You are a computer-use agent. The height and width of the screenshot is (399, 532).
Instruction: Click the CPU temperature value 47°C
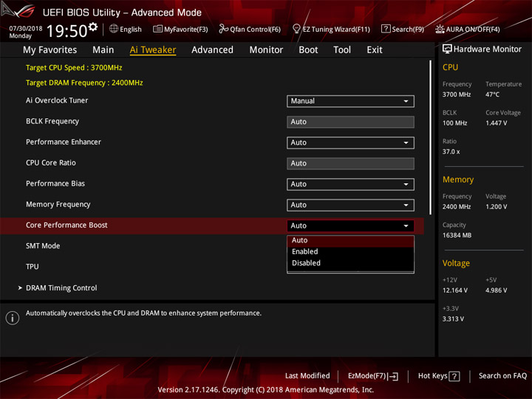pos(492,95)
